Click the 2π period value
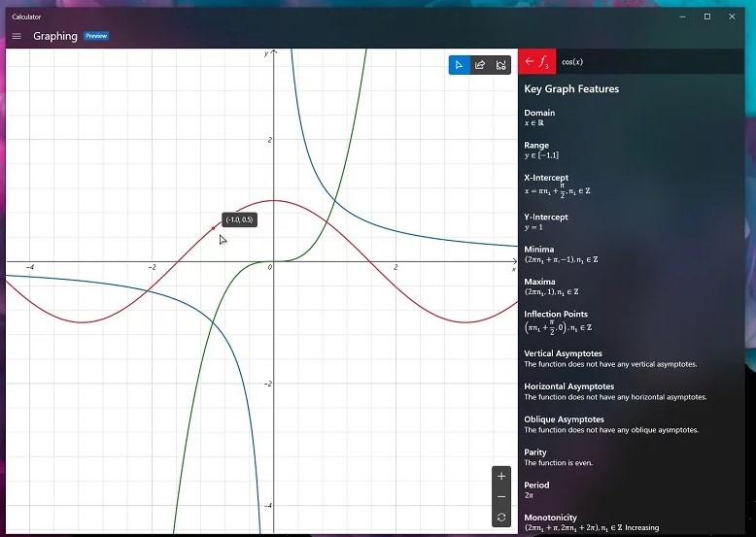Viewport: 756px width, 537px height. point(529,495)
